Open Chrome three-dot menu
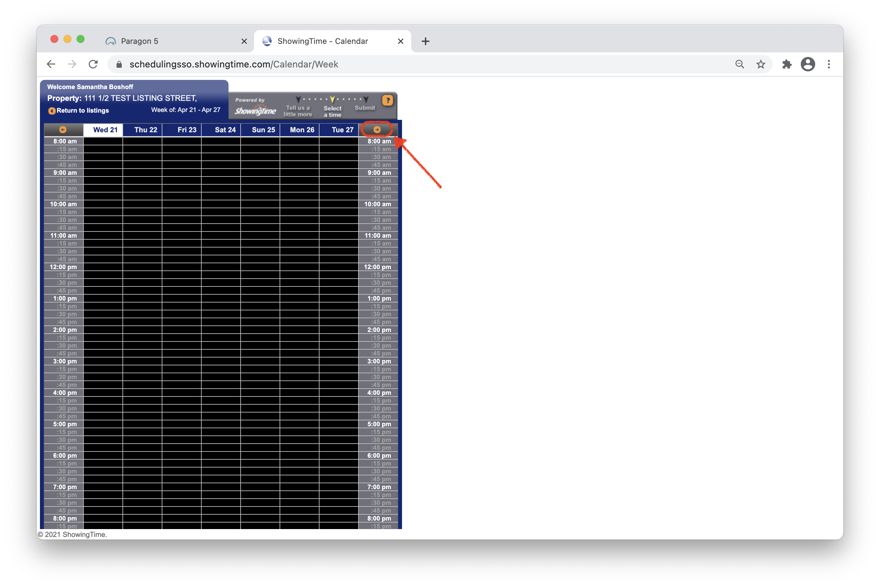The width and height of the screenshot is (880, 588). [829, 64]
